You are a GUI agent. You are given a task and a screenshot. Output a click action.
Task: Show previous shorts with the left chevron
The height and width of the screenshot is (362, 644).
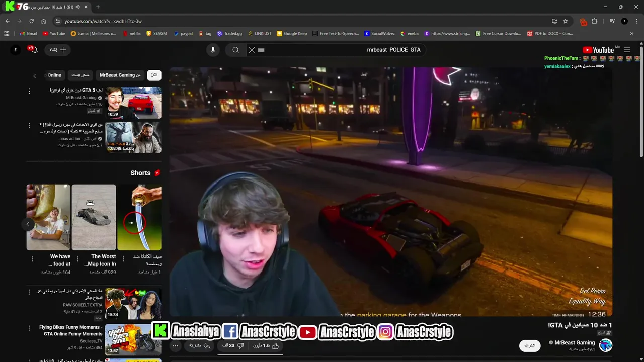[28, 224]
